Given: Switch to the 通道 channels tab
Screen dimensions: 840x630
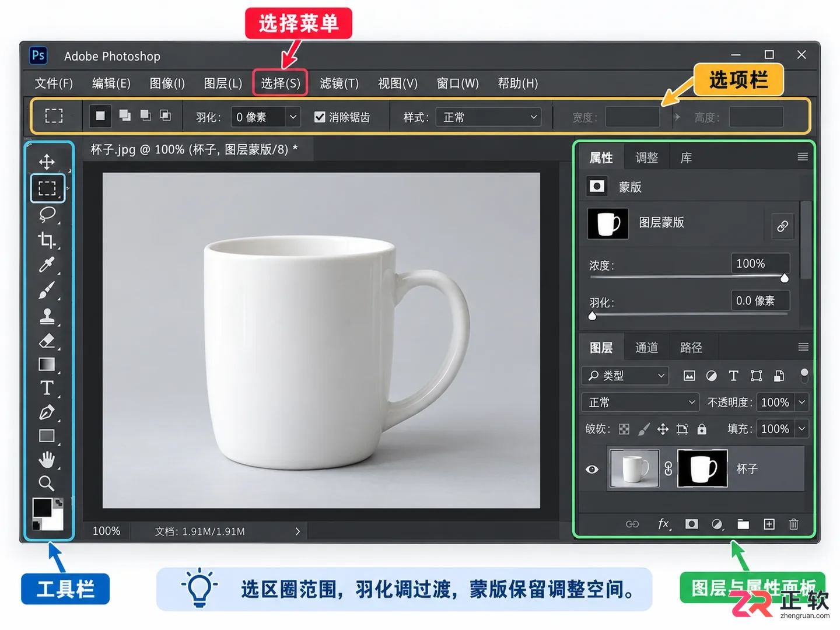Looking at the screenshot, I should (646, 348).
